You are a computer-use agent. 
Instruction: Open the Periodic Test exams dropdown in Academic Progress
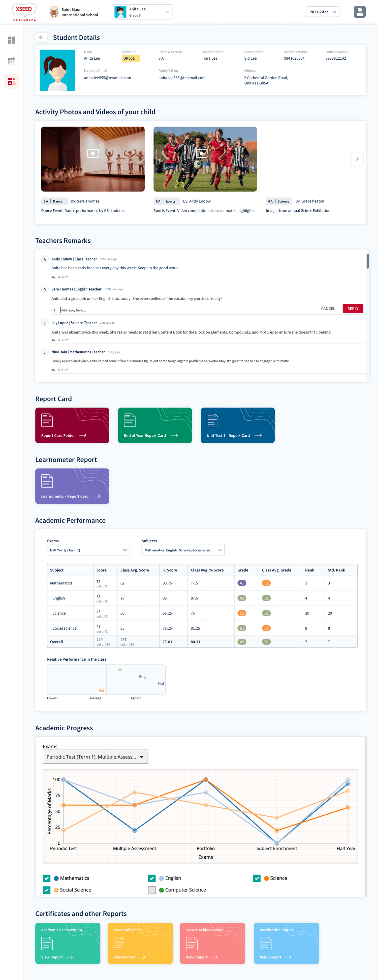[x=95, y=757]
